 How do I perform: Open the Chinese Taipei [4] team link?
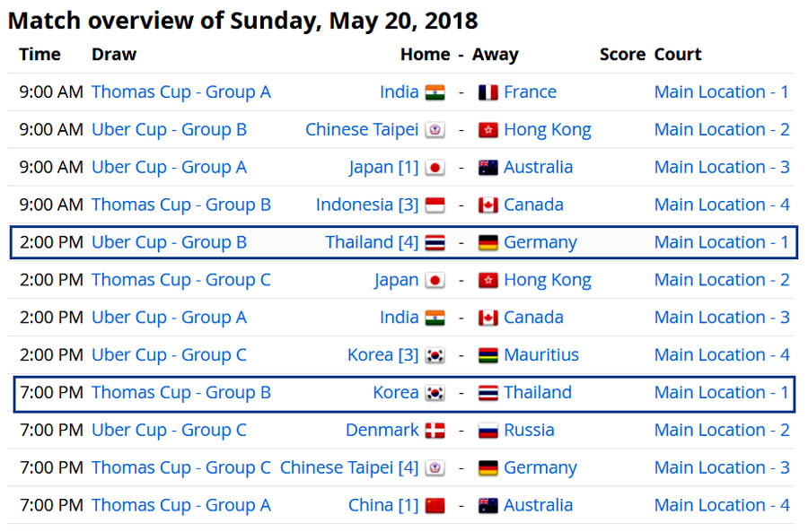(349, 468)
